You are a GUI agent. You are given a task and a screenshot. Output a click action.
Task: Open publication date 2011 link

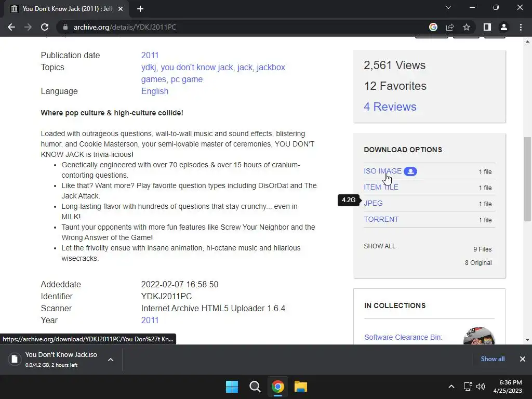[150, 55]
